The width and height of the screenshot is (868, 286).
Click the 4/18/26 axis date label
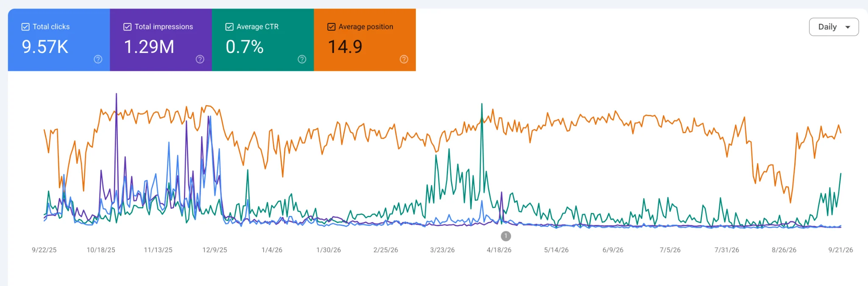click(499, 250)
